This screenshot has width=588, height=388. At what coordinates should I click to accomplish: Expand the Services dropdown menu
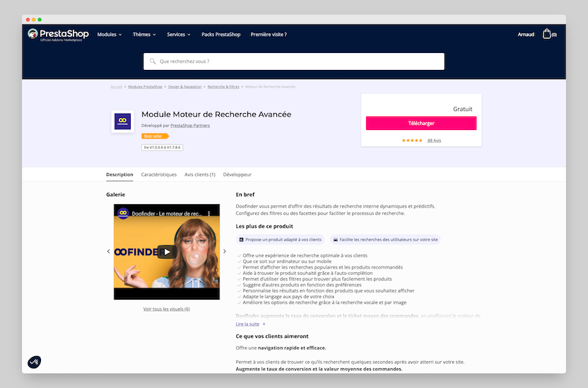(x=179, y=35)
